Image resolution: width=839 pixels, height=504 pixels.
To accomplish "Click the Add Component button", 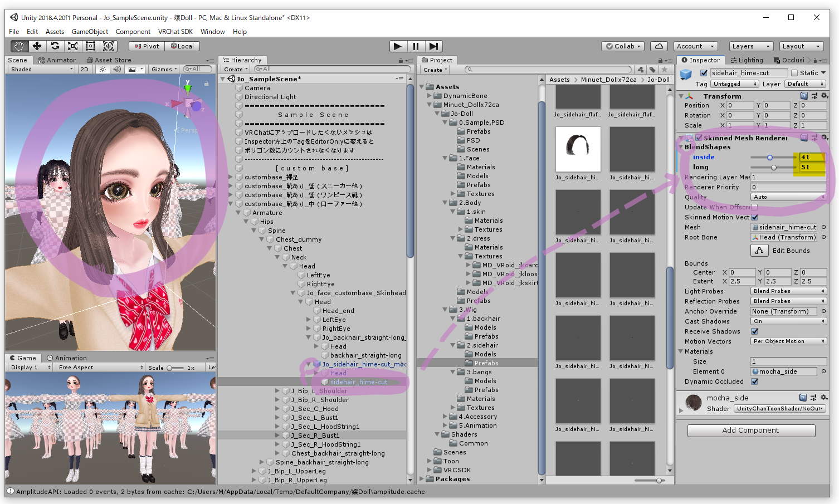I will pyautogui.click(x=751, y=430).
